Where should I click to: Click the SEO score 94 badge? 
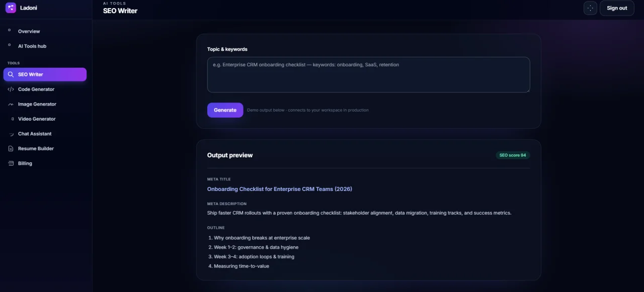pyautogui.click(x=513, y=155)
